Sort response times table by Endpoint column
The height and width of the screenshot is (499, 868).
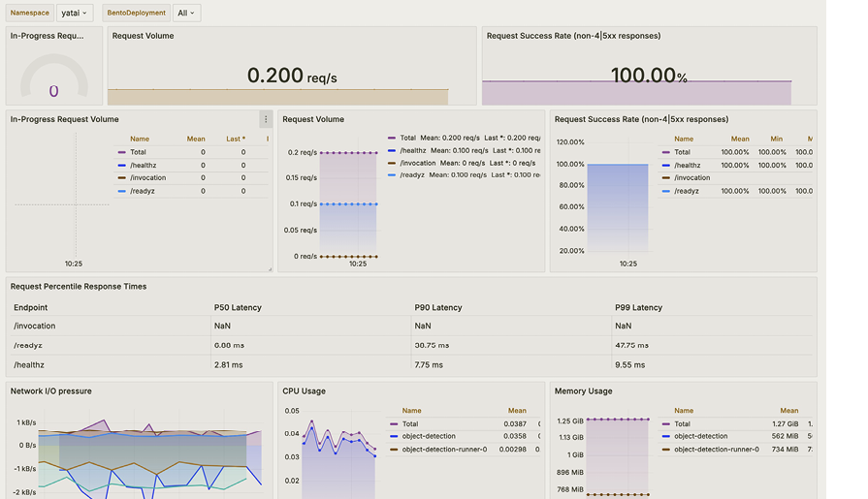coord(30,307)
